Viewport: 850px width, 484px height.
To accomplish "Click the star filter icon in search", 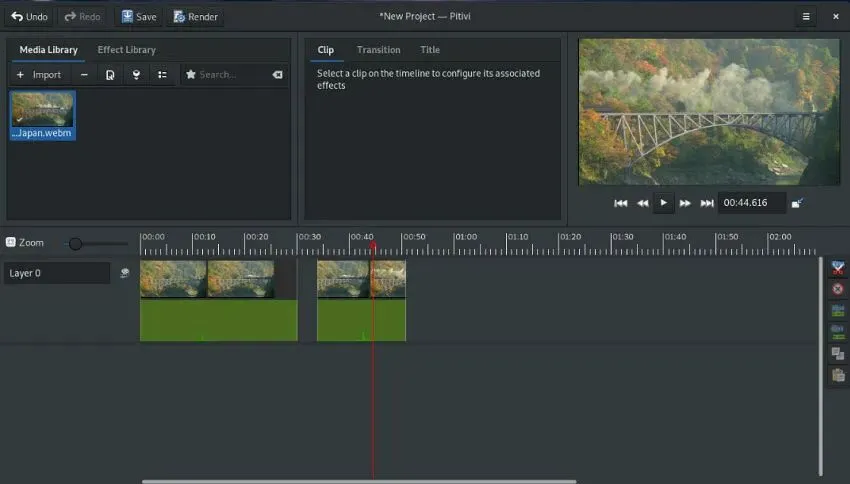I will (191, 75).
